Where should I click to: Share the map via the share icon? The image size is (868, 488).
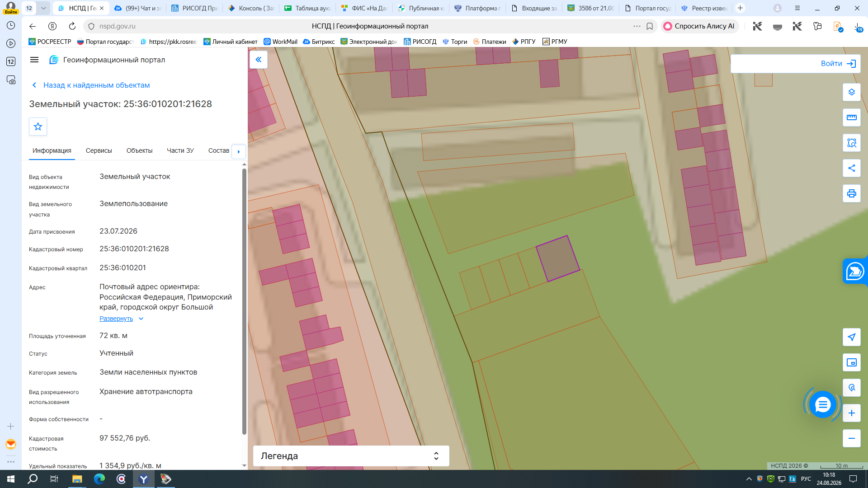(x=852, y=168)
